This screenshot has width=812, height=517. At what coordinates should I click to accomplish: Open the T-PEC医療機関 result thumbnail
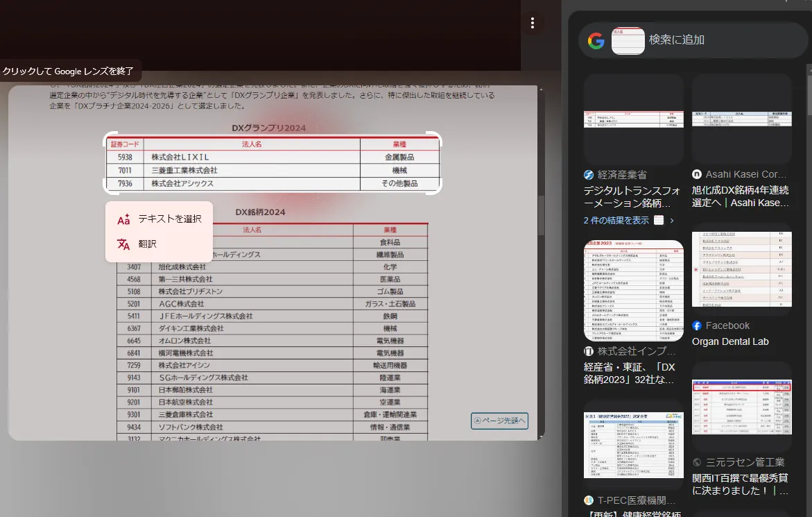(x=633, y=444)
